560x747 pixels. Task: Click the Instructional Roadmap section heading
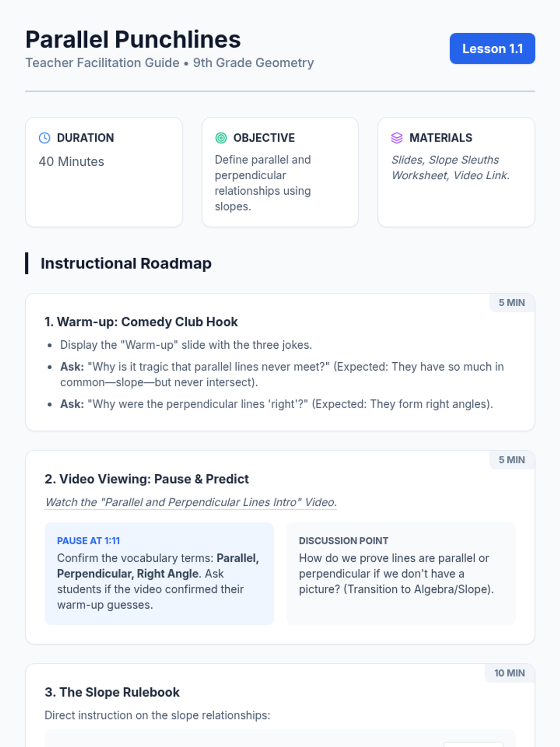(x=126, y=263)
